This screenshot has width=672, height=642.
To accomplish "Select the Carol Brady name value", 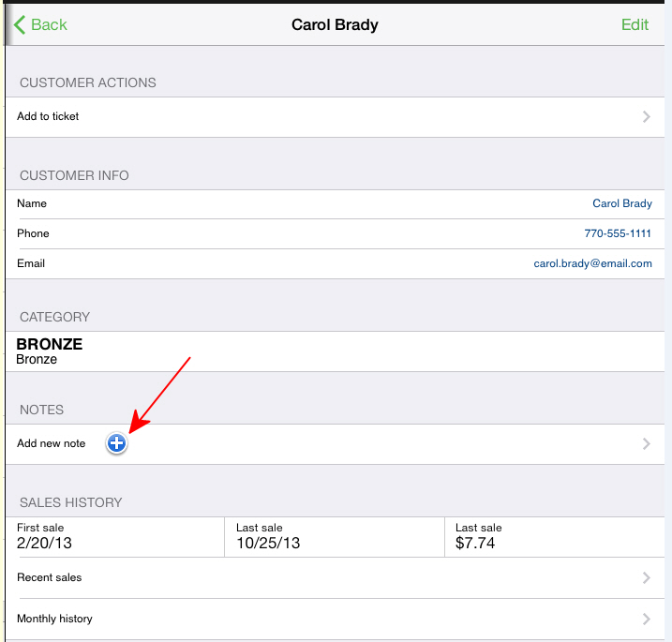I will [622, 203].
